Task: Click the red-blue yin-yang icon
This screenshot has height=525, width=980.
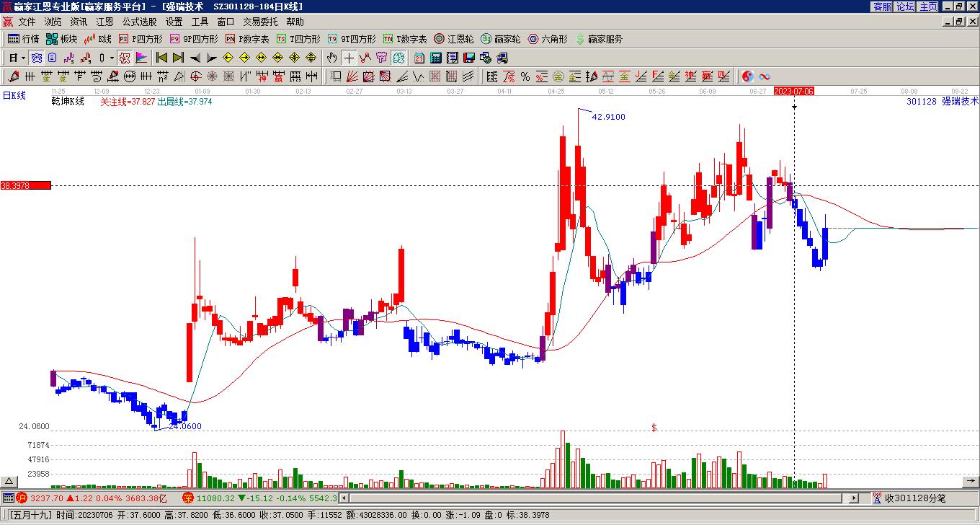Action: click(x=748, y=76)
